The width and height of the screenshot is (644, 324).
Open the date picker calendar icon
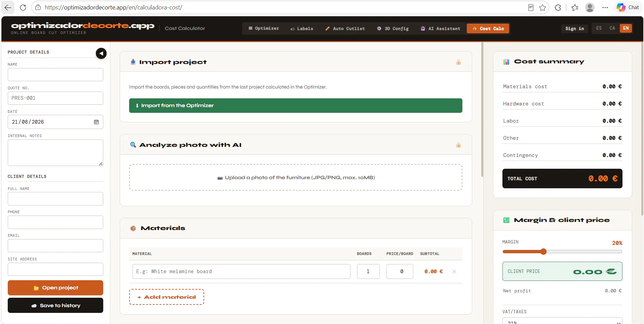pos(96,122)
